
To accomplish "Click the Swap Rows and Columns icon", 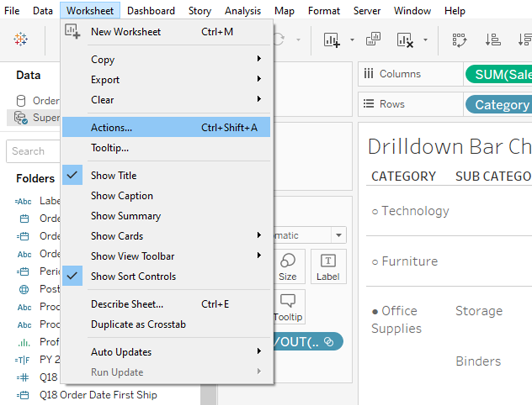I will 459,40.
